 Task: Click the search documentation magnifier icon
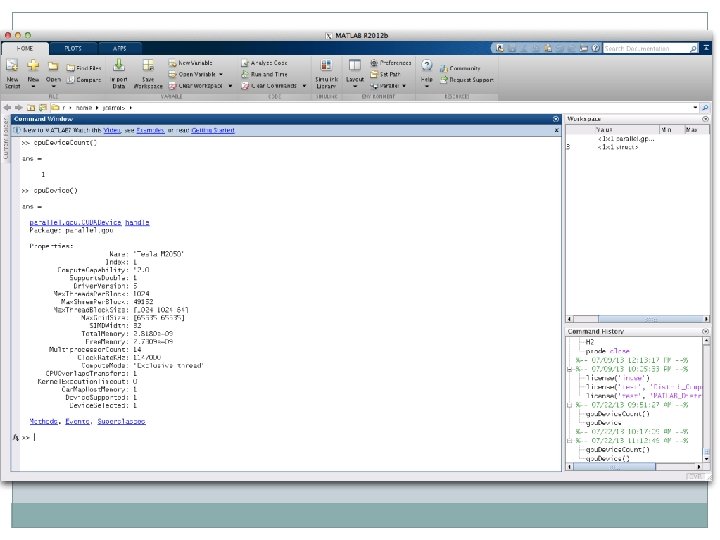[x=693, y=48]
